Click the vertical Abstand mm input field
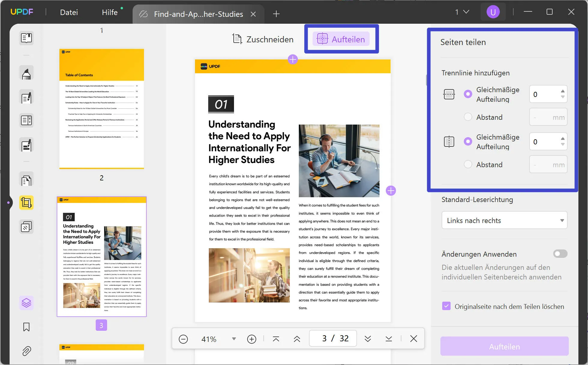This screenshot has height=365, width=588. click(x=548, y=164)
